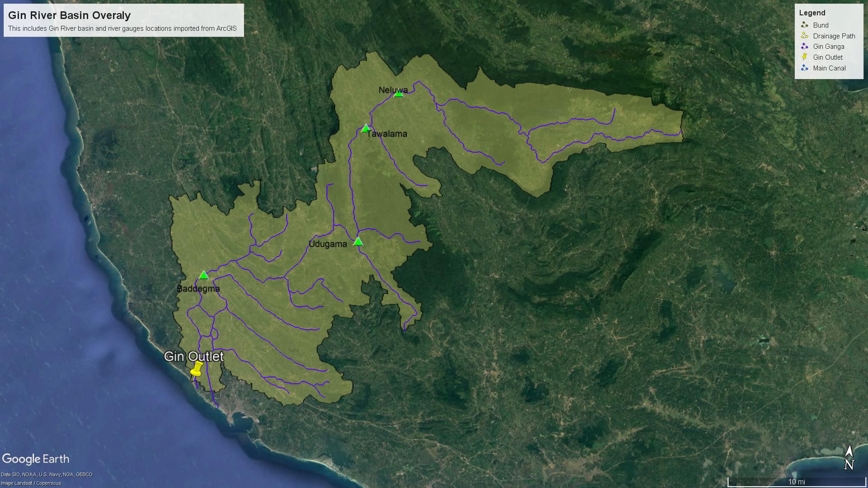Click the large Gin Outlet map label
This screenshot has height=488, width=868.
pyautogui.click(x=193, y=356)
